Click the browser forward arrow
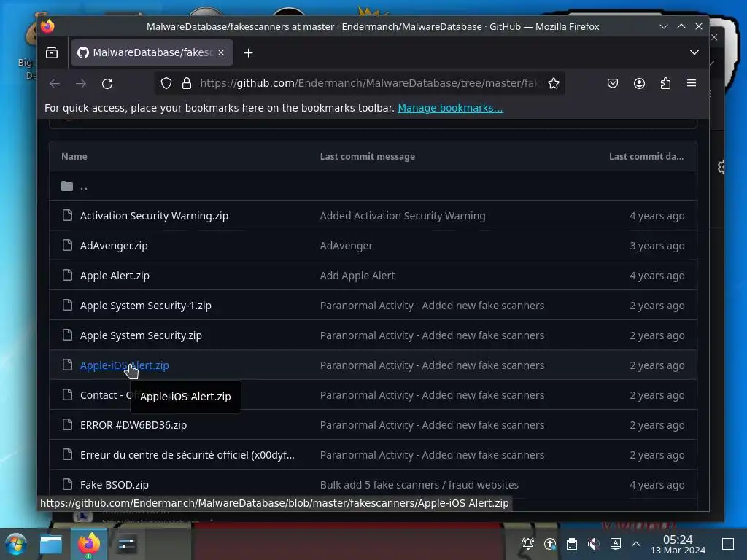This screenshot has height=560, width=747. [81, 83]
